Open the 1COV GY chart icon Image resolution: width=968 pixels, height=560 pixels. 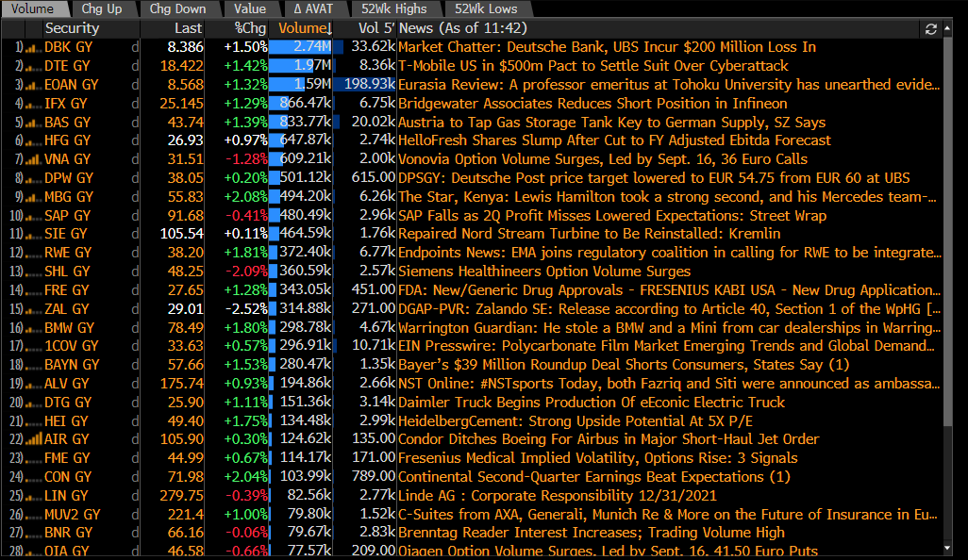pos(33,347)
